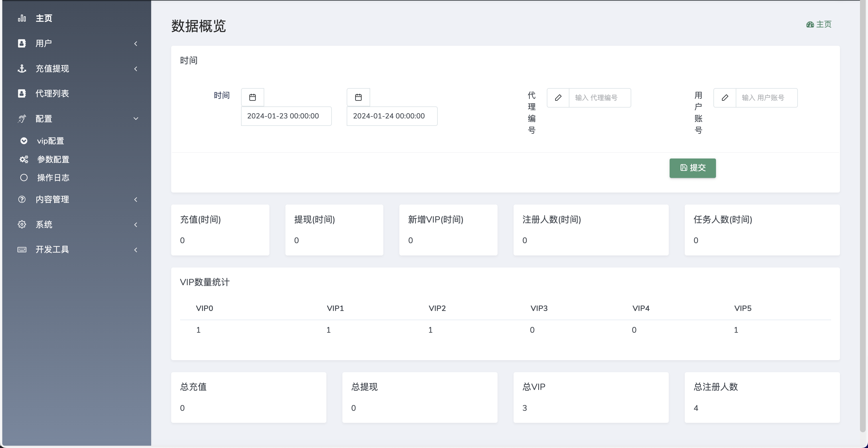The image size is (868, 448).
Task: Expand the 系统 menu chevron
Action: pos(136,225)
